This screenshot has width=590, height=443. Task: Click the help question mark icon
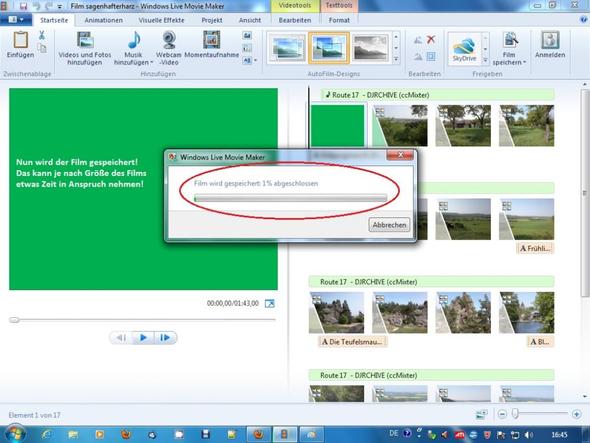click(585, 20)
